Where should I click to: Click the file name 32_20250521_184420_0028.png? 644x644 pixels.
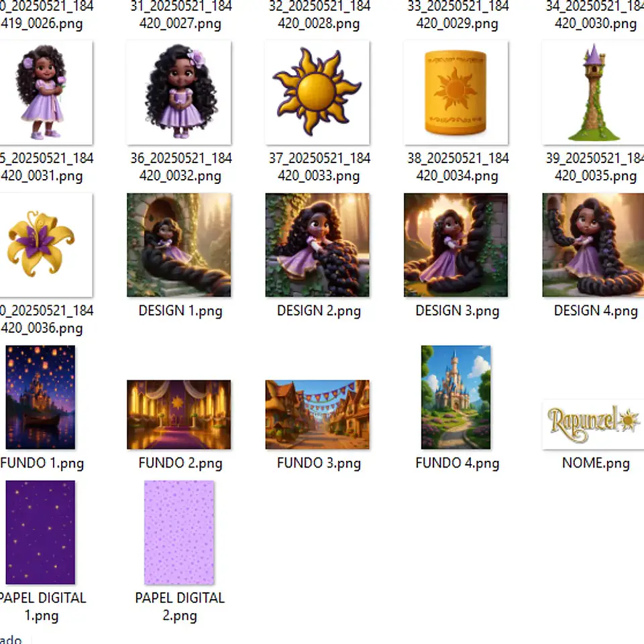point(319,15)
